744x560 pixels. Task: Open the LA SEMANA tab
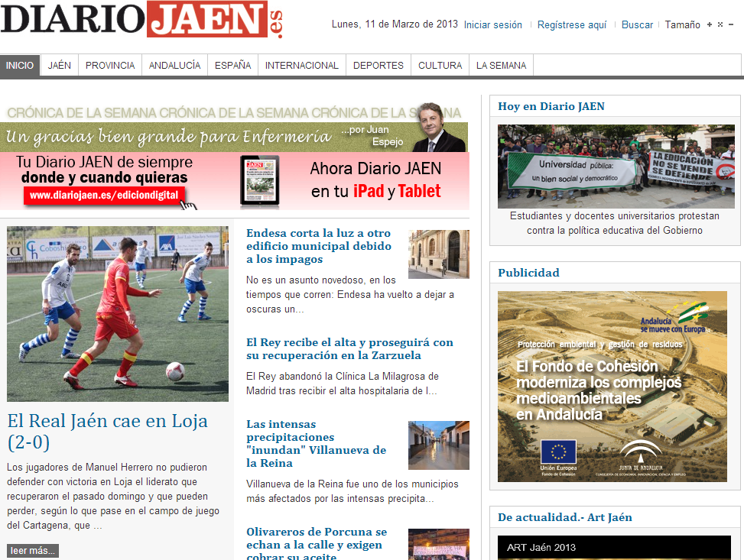click(501, 66)
